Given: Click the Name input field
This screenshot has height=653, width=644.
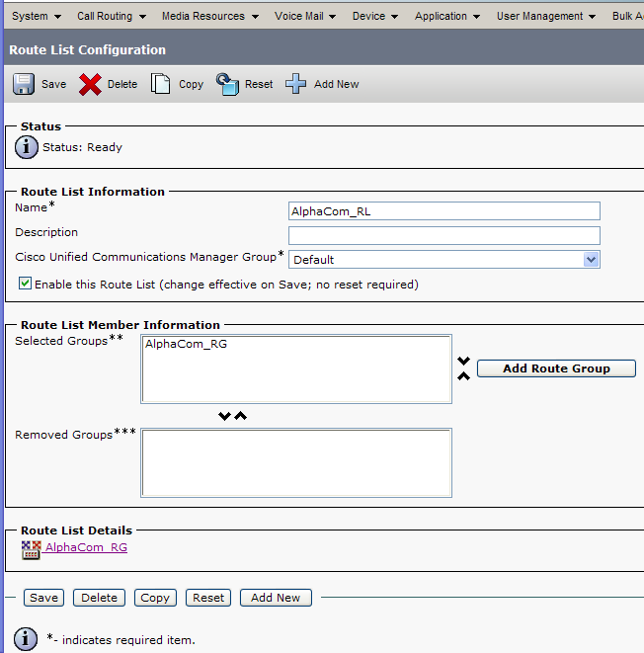Looking at the screenshot, I should 443,211.
